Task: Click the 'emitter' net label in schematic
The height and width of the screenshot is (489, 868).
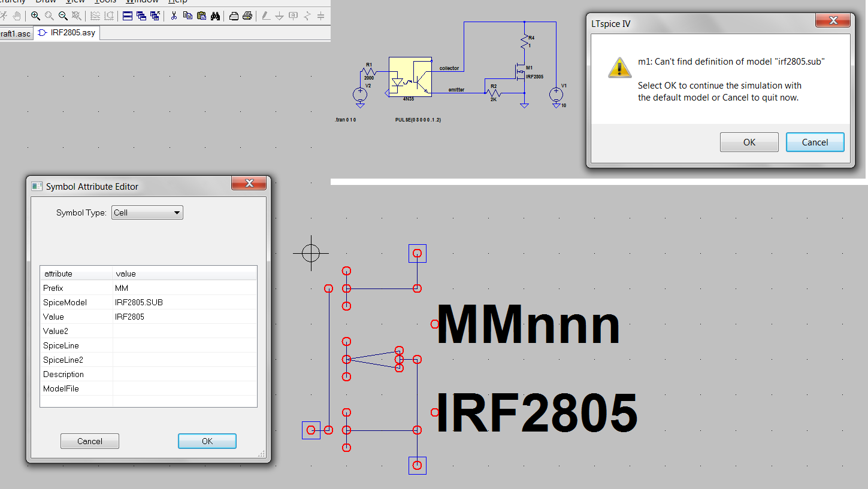Action: pyautogui.click(x=456, y=90)
